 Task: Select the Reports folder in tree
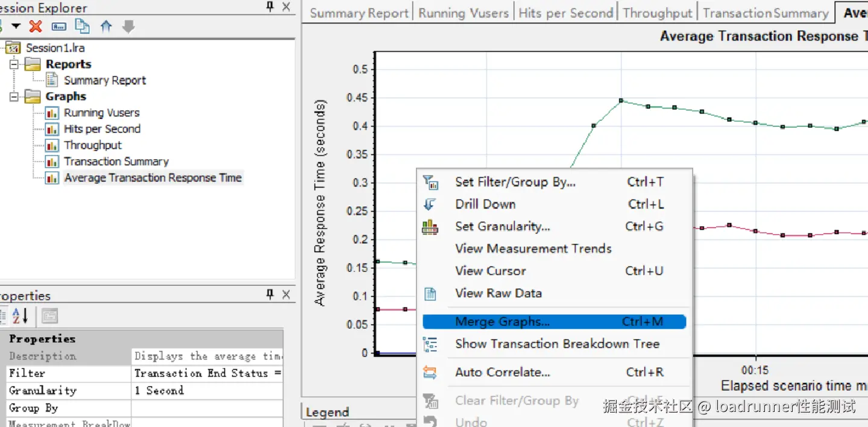point(68,64)
